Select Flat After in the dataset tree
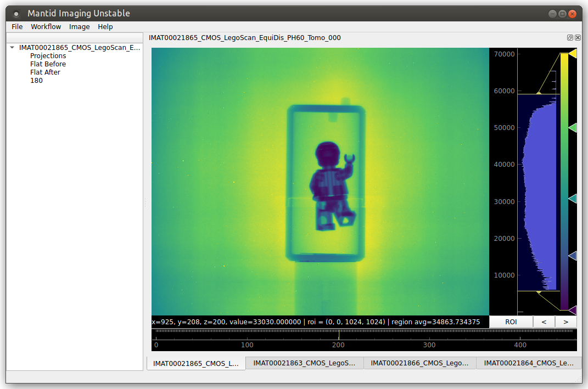The image size is (588, 389). tap(45, 72)
